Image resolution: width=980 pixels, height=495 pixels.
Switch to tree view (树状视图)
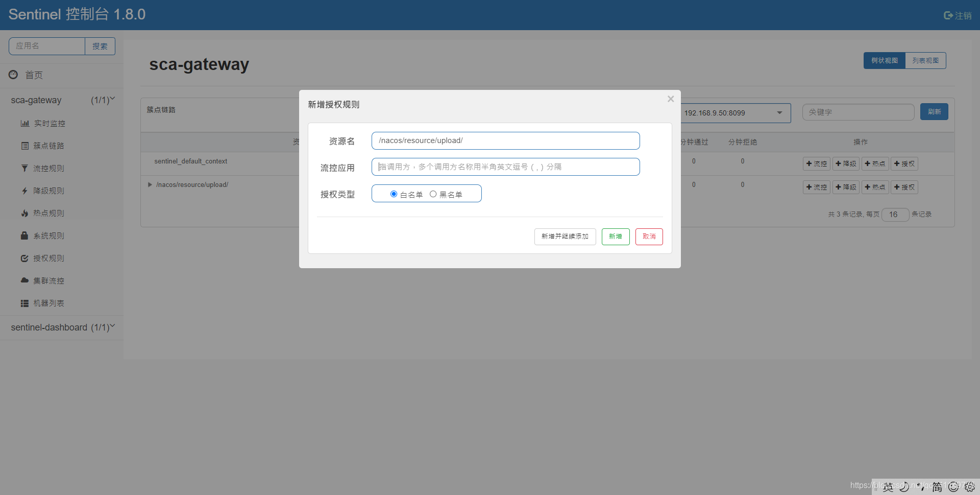(884, 60)
